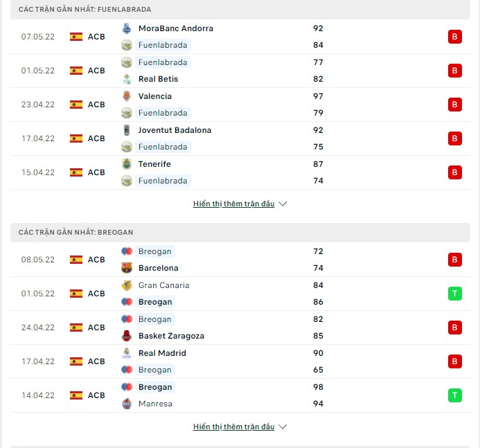The width and height of the screenshot is (480, 448).
Task: Click green T badge for Gran Canaria match
Action: [454, 294]
